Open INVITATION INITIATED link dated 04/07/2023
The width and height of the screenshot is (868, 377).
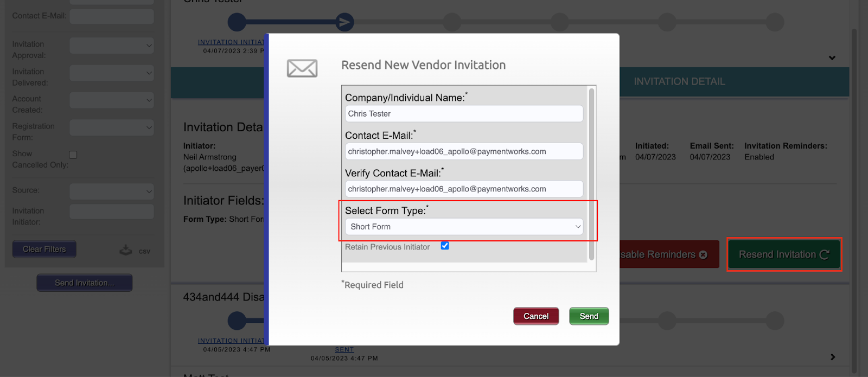[x=231, y=42]
